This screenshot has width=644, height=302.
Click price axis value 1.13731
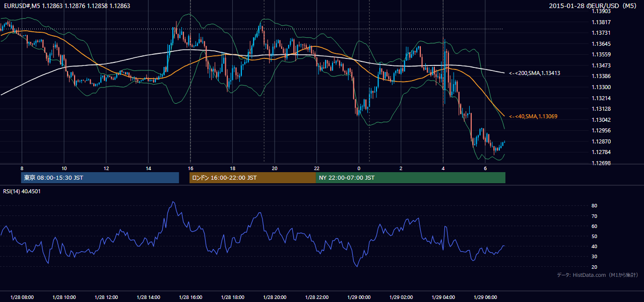pos(601,33)
